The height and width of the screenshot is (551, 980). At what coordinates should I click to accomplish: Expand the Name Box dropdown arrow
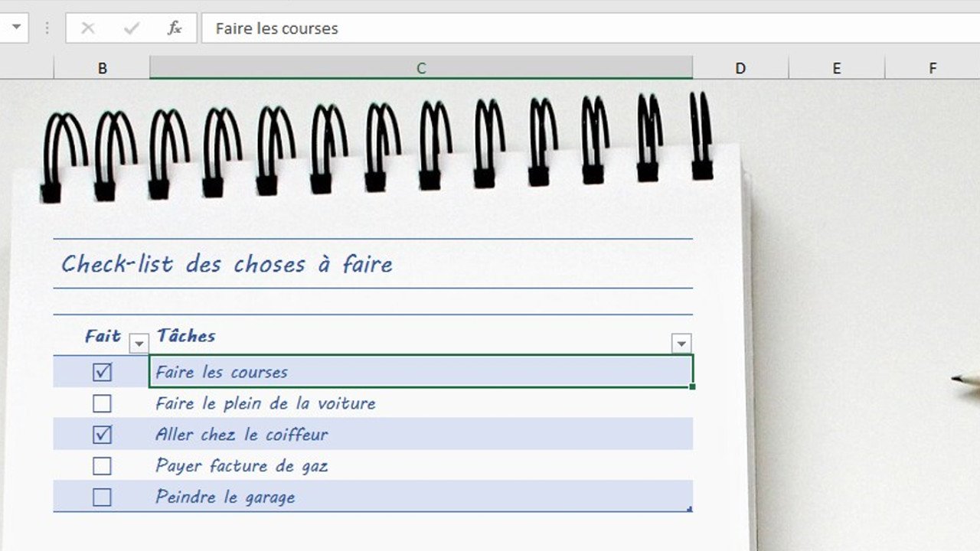pos(16,28)
